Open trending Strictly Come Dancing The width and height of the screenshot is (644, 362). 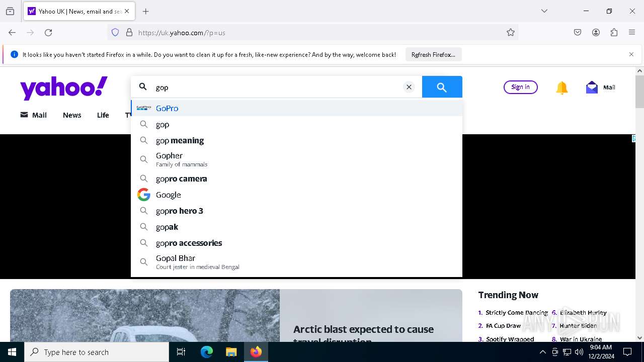(x=516, y=313)
